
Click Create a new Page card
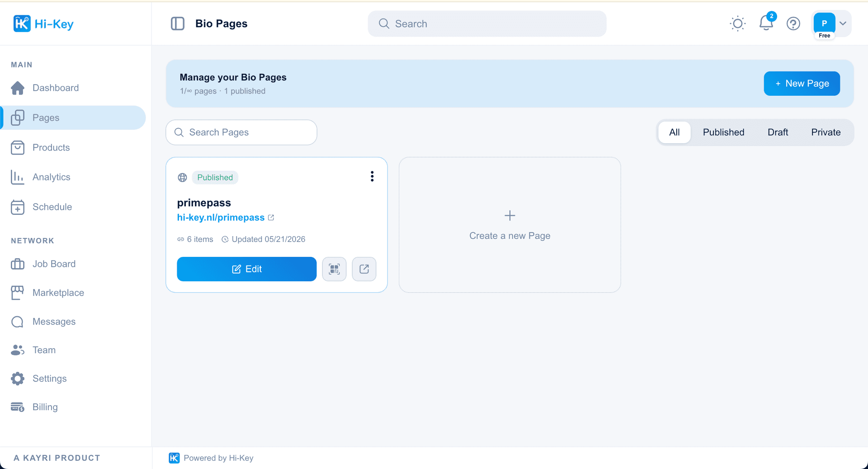point(509,225)
